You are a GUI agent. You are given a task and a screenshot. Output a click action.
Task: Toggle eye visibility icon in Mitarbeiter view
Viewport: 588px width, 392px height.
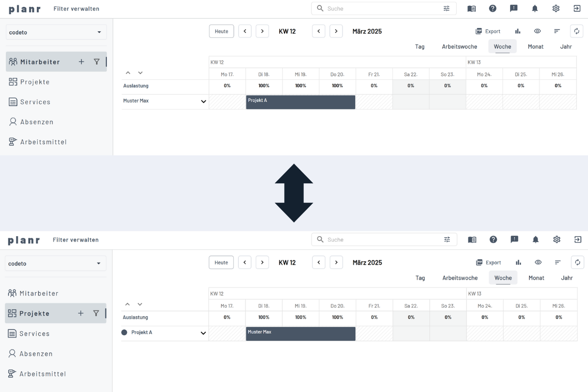[538, 31]
